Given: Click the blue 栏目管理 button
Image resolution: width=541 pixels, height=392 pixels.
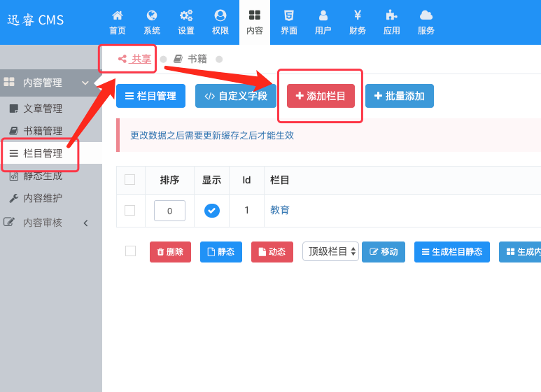Looking at the screenshot, I should [x=150, y=96].
